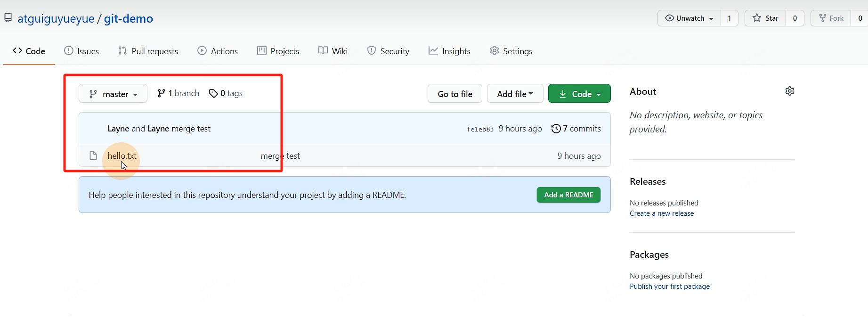The height and width of the screenshot is (327, 868).
Task: Open merge test commit message in hello.txt row
Action: click(x=280, y=156)
